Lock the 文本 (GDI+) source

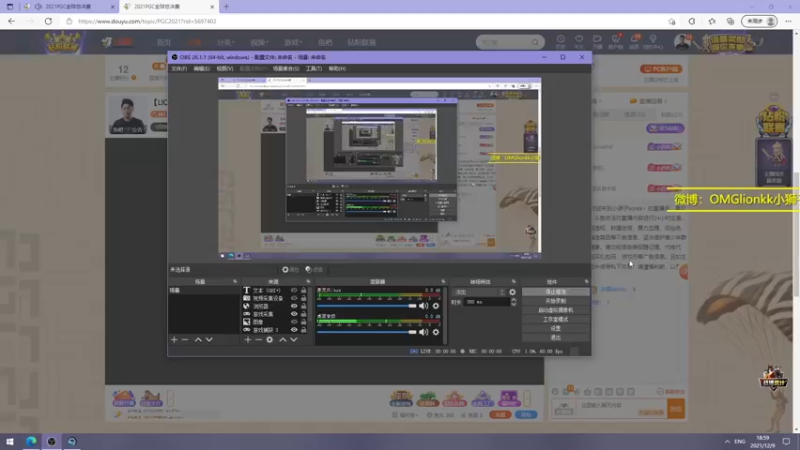(304, 290)
